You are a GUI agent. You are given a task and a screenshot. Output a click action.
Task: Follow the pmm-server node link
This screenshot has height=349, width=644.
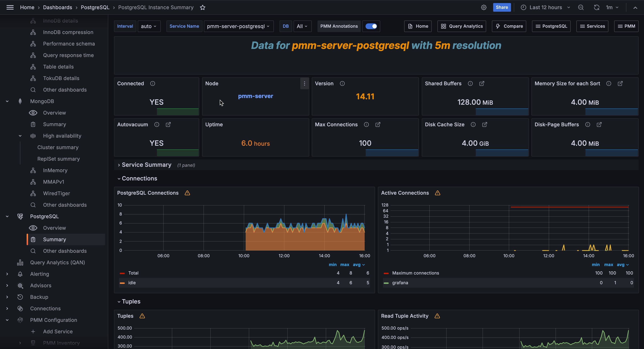(x=255, y=96)
